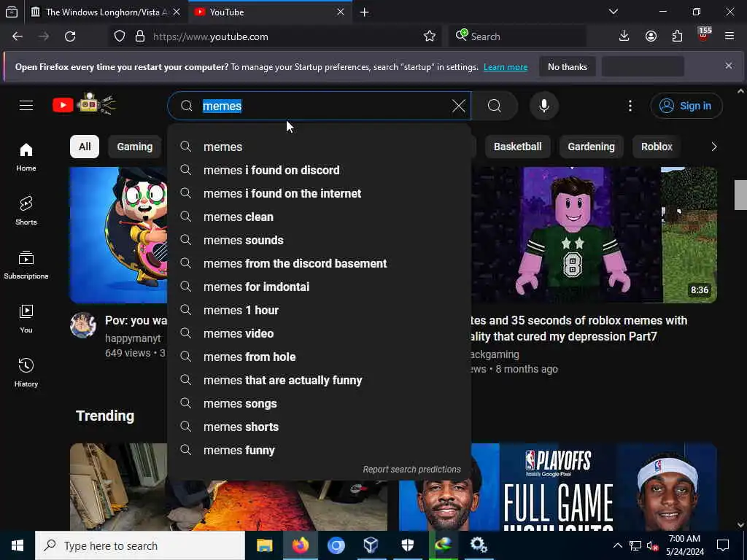Choose suggestion "memes for imdontai"

click(320, 287)
